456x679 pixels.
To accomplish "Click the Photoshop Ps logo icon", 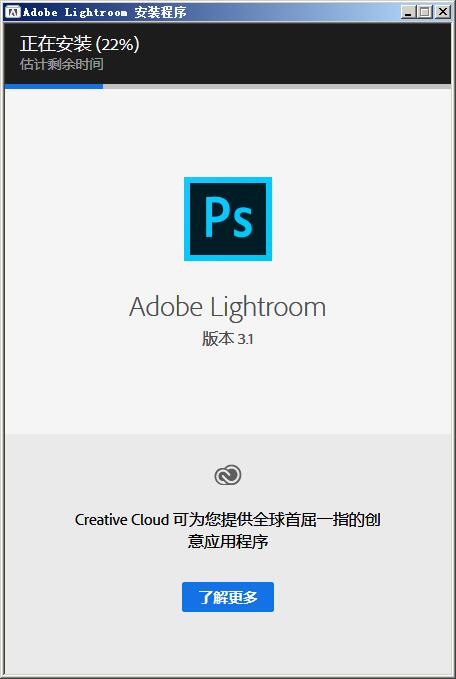I will (x=228, y=219).
